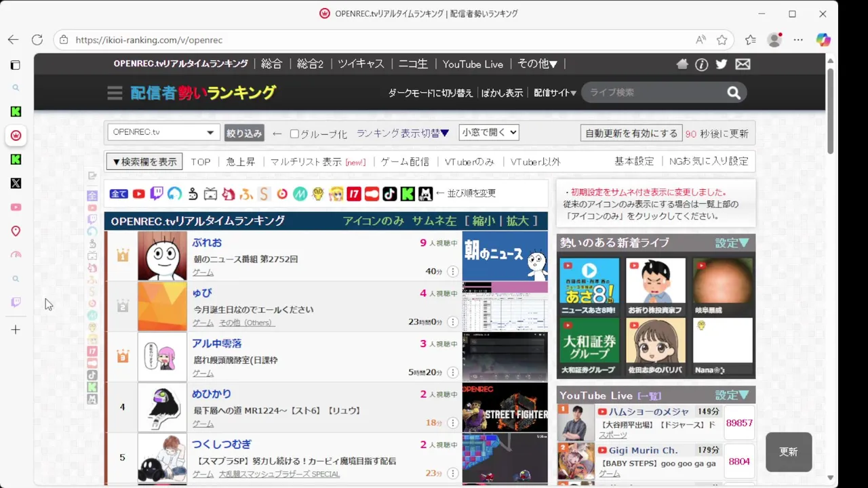Go to YouTube Live ranking tab

[x=473, y=64]
